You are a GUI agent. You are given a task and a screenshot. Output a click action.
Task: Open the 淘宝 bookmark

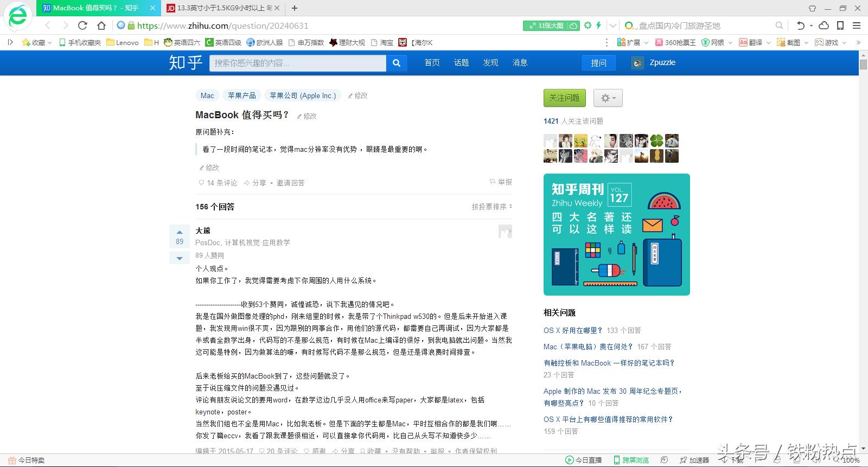pos(382,42)
